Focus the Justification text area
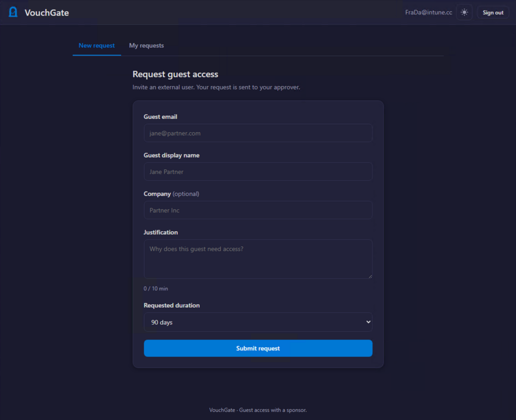The width and height of the screenshot is (516, 420). click(x=258, y=259)
